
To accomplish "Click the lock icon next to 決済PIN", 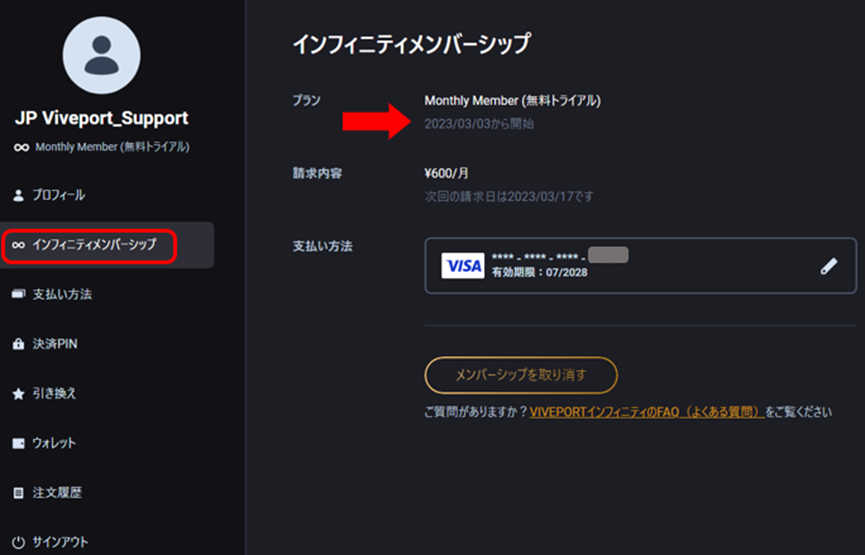I will (x=18, y=344).
